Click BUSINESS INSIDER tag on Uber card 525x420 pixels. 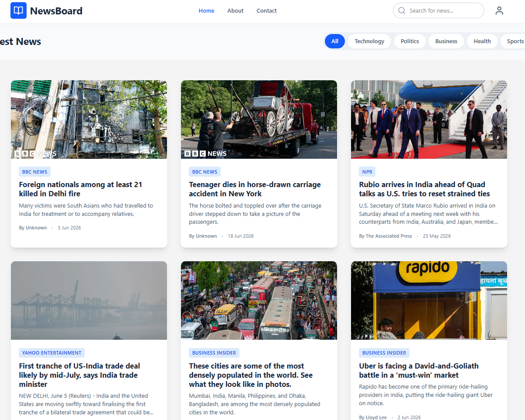click(x=384, y=353)
